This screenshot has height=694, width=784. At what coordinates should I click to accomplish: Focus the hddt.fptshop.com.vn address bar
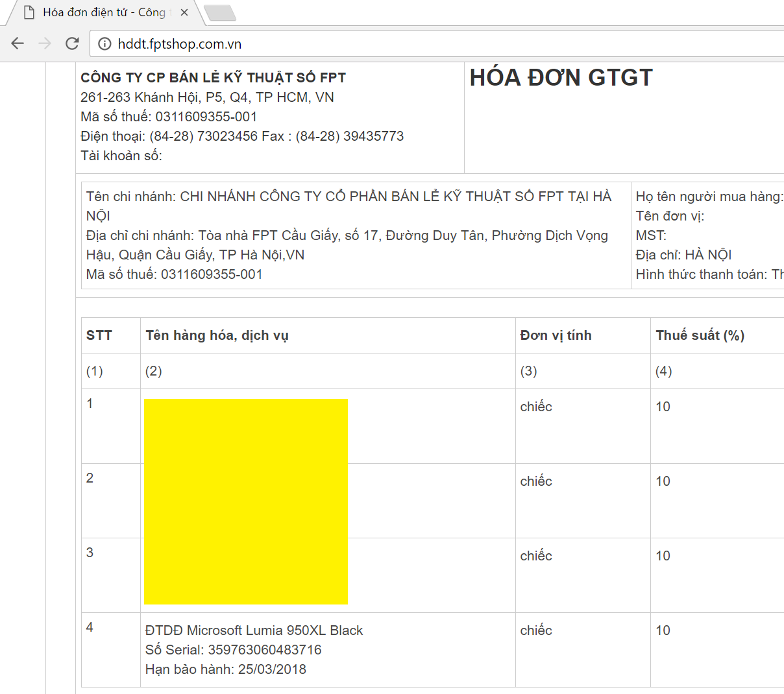(389, 44)
